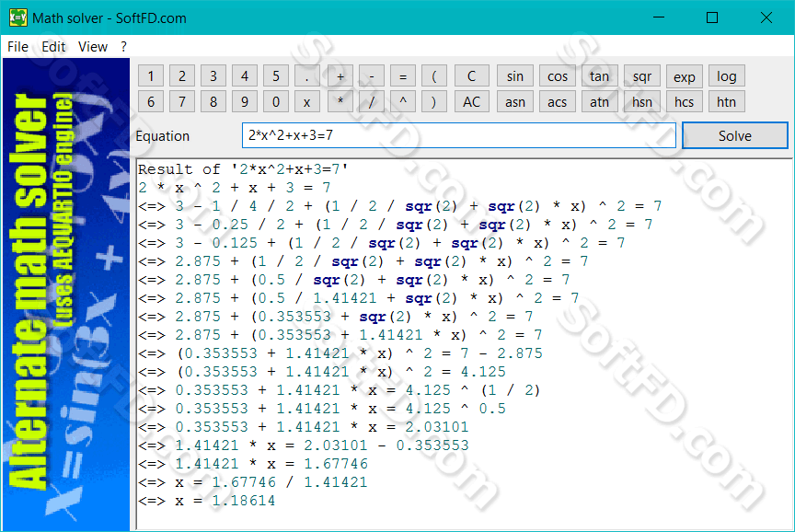Click the divide slash button
Viewport: 795px width, 532px height.
372,101
